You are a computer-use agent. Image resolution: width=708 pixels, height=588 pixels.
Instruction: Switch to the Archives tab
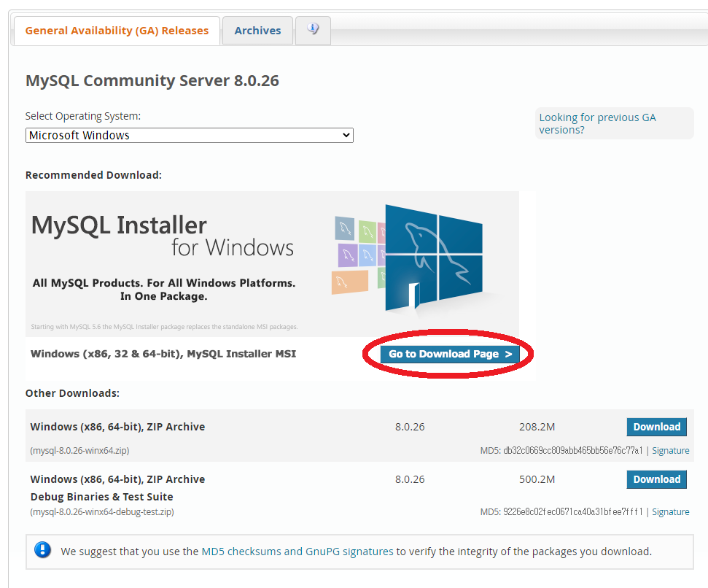[x=257, y=31]
